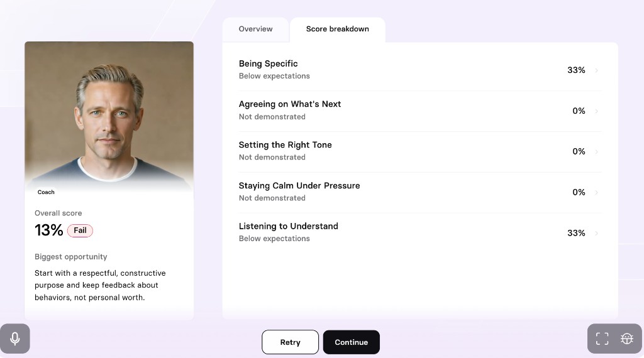Click the fullscreen icon
This screenshot has height=358, width=644.
tap(602, 339)
